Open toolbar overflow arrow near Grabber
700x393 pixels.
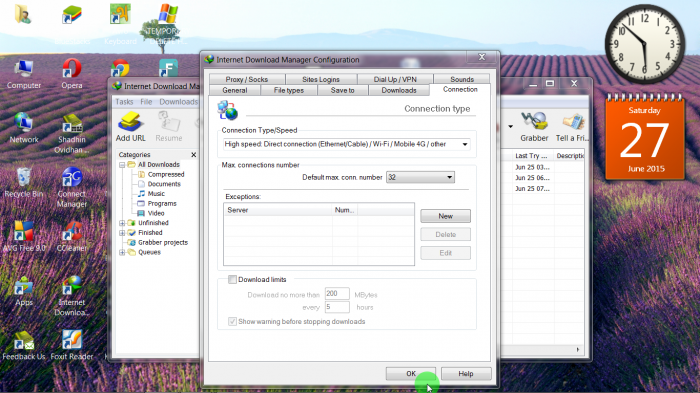pyautogui.click(x=510, y=127)
